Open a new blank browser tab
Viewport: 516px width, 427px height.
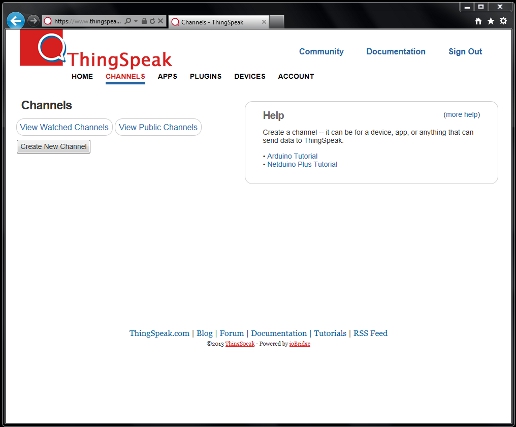click(277, 22)
